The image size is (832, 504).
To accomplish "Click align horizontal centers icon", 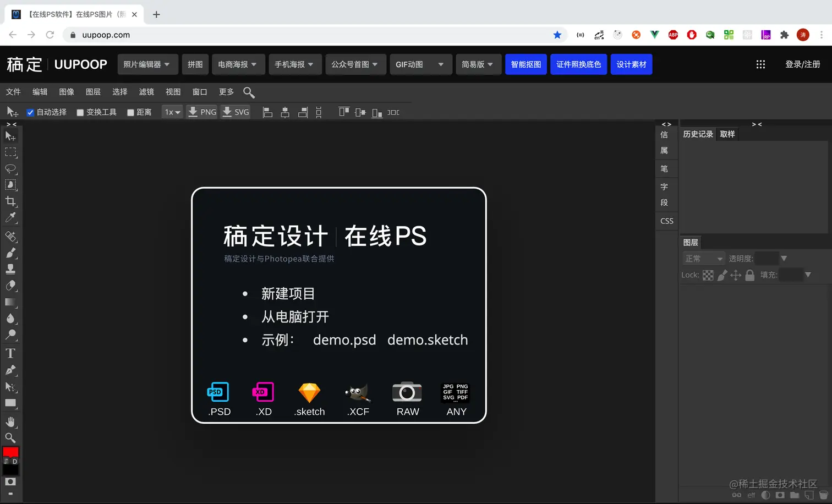I will click(285, 112).
